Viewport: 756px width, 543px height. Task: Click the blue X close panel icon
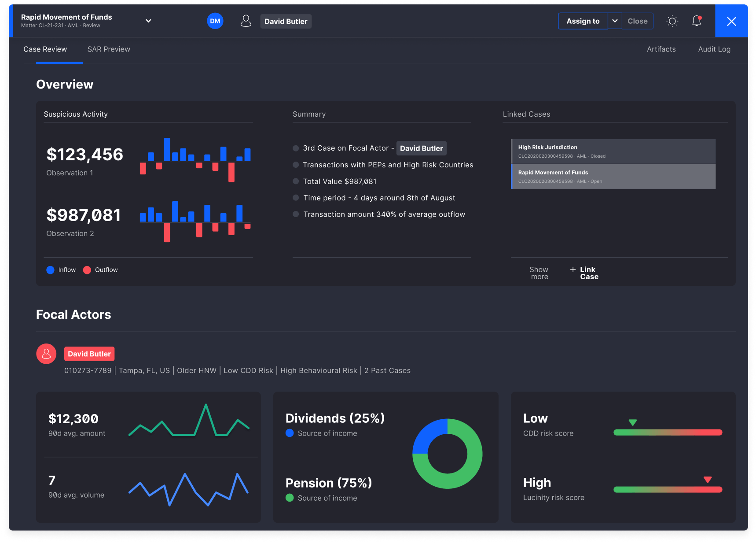pyautogui.click(x=731, y=21)
